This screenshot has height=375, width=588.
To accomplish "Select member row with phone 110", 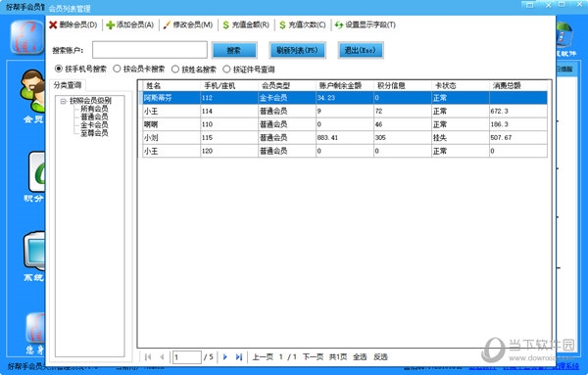I will click(345, 124).
